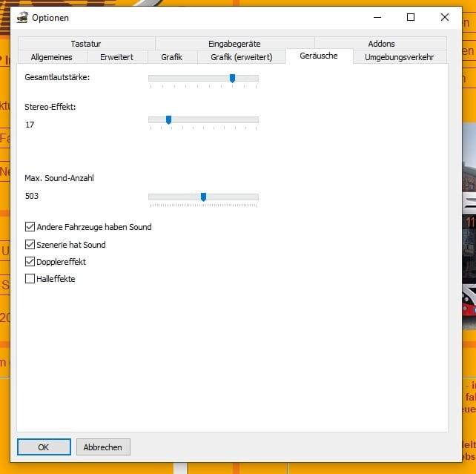Enable the Halleffekte checkbox
476x474 pixels.
(x=30, y=279)
